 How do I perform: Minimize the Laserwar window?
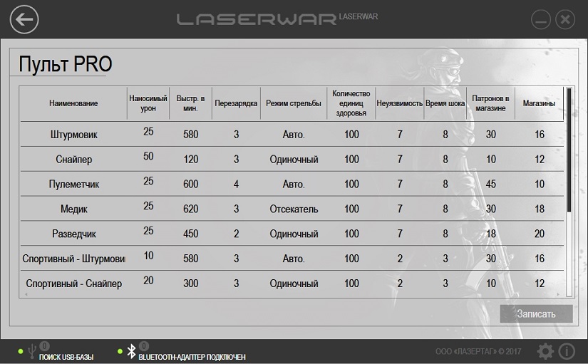541,19
